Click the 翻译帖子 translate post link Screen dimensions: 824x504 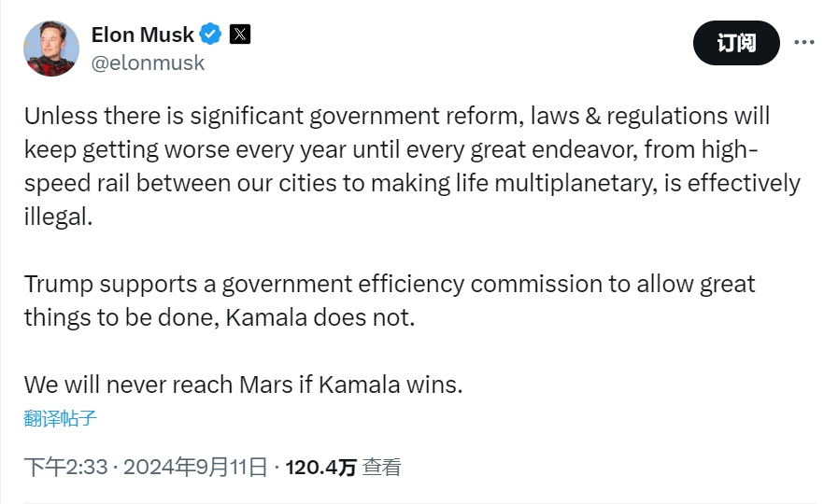click(61, 418)
